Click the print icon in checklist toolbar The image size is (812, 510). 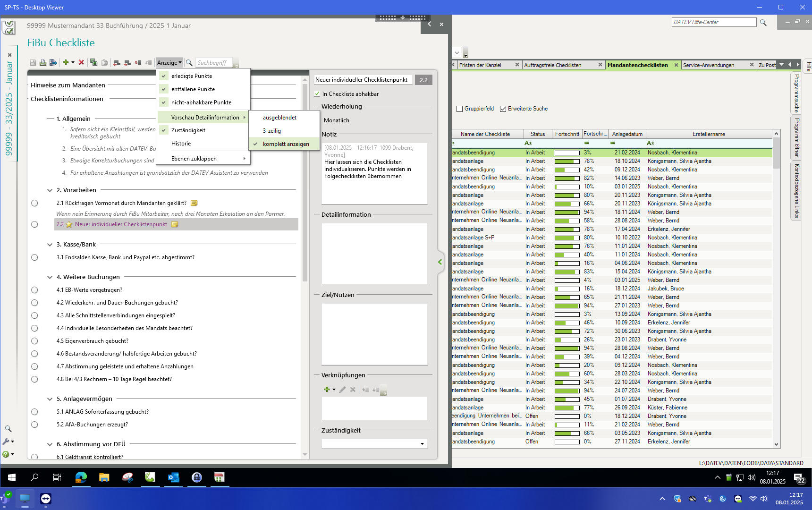(x=43, y=62)
